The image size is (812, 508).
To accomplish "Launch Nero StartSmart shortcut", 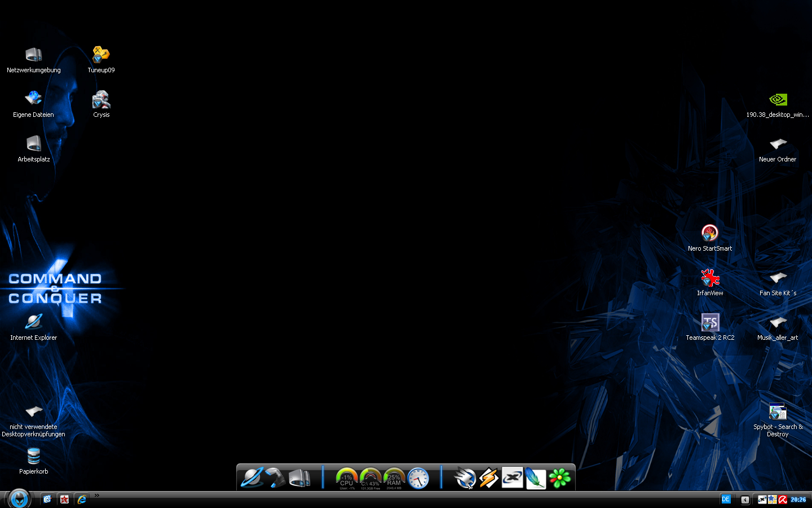I will coord(710,238).
